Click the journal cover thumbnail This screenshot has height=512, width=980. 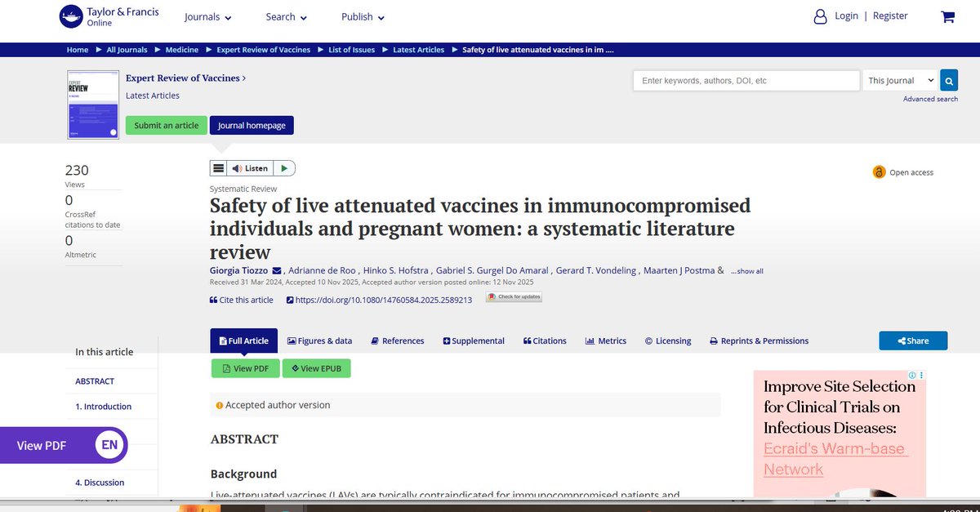click(x=93, y=104)
